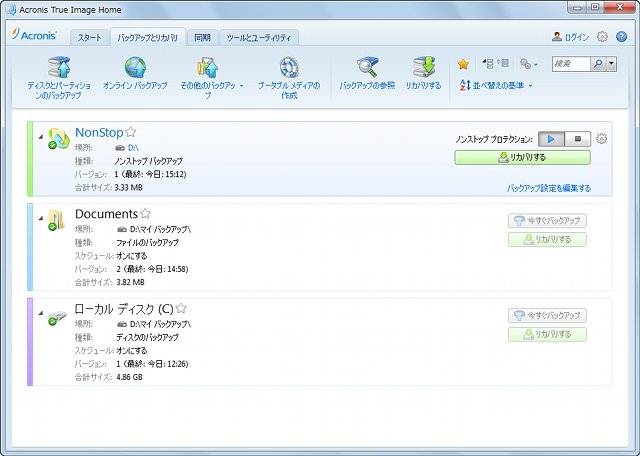
Task: Click total size 4.86 GB text
Action: (129, 377)
